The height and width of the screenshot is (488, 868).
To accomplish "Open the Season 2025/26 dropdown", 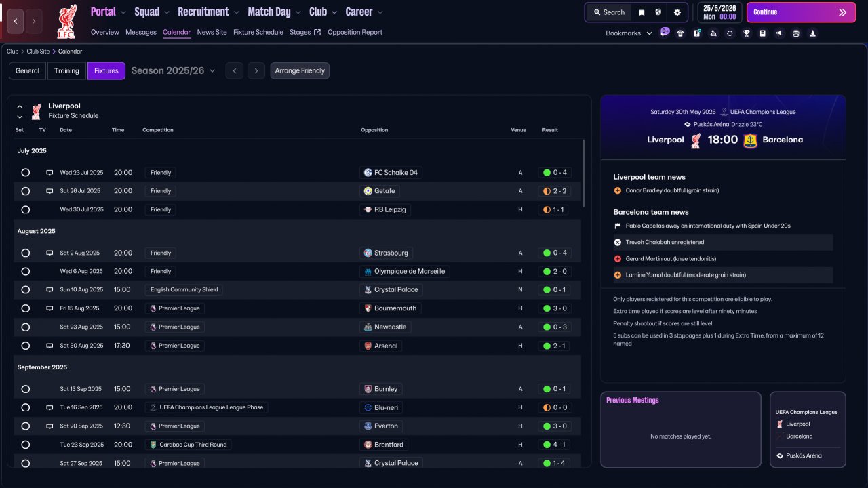I will pos(174,70).
